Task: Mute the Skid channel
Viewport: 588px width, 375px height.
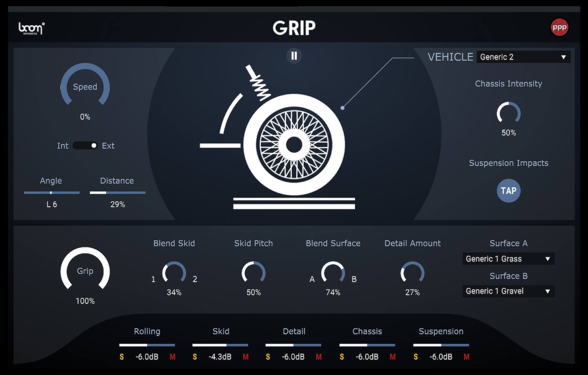Action: (246, 356)
